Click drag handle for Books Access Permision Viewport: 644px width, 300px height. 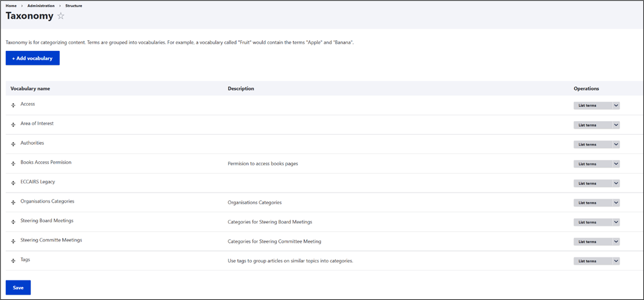click(x=13, y=164)
